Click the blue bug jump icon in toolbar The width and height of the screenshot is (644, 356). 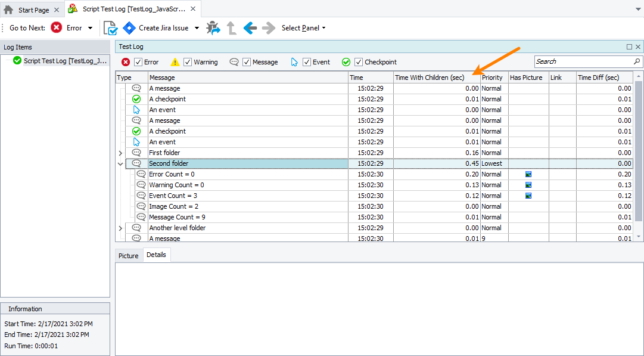(x=213, y=27)
